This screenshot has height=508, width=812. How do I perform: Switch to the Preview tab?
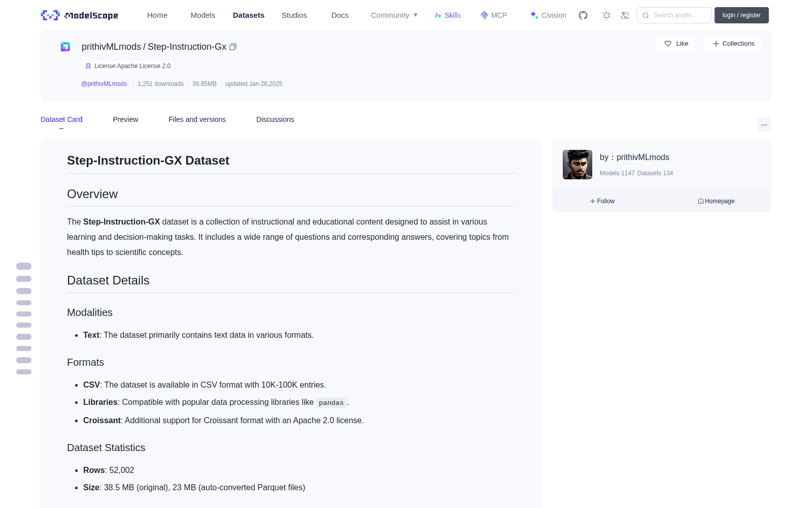tap(125, 119)
